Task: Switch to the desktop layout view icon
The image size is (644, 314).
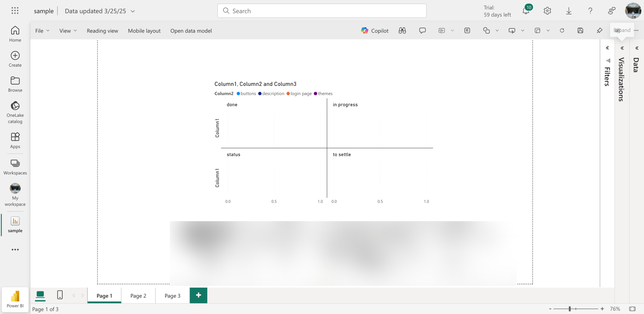Action: pyautogui.click(x=40, y=295)
